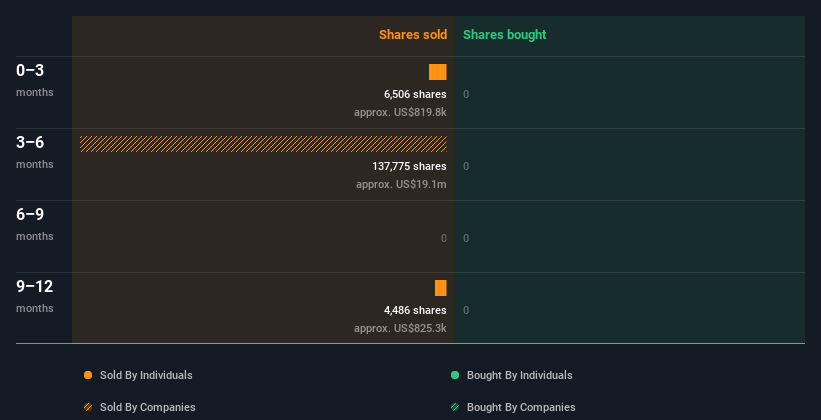Click the striped Bought By Companies legend icon

tap(455, 407)
